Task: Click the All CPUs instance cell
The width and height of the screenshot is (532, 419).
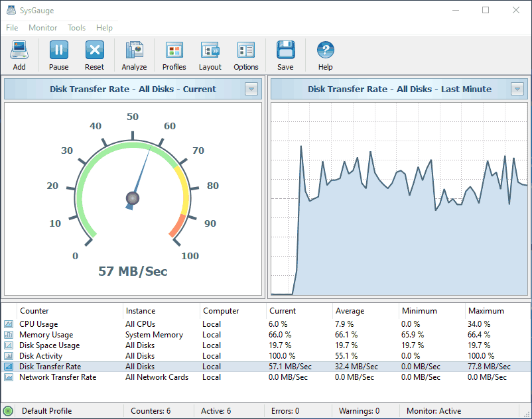Action: point(140,324)
